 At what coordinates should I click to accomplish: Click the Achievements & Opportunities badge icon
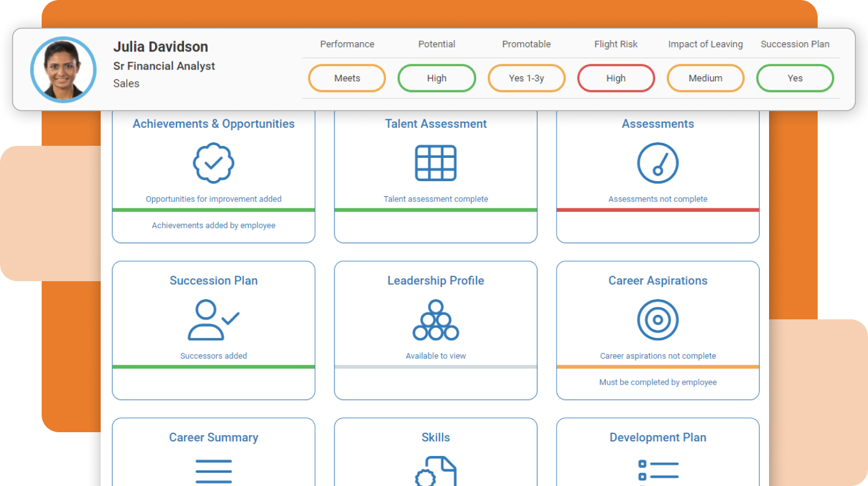coord(214,164)
